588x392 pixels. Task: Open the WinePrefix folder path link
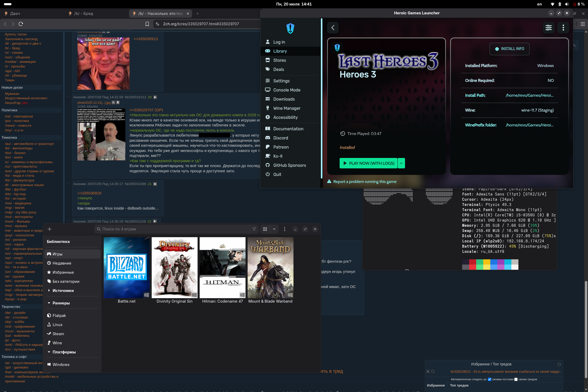pyautogui.click(x=530, y=125)
